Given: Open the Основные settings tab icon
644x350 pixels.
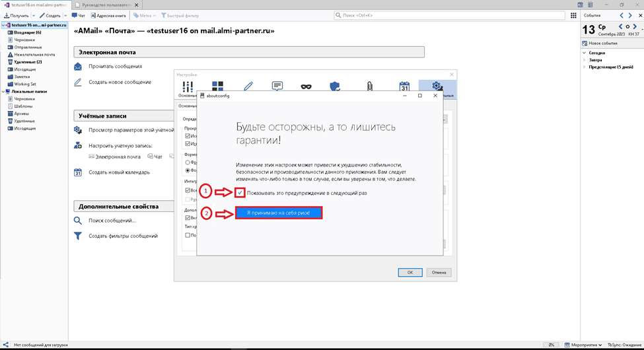Looking at the screenshot, I should click(x=188, y=87).
